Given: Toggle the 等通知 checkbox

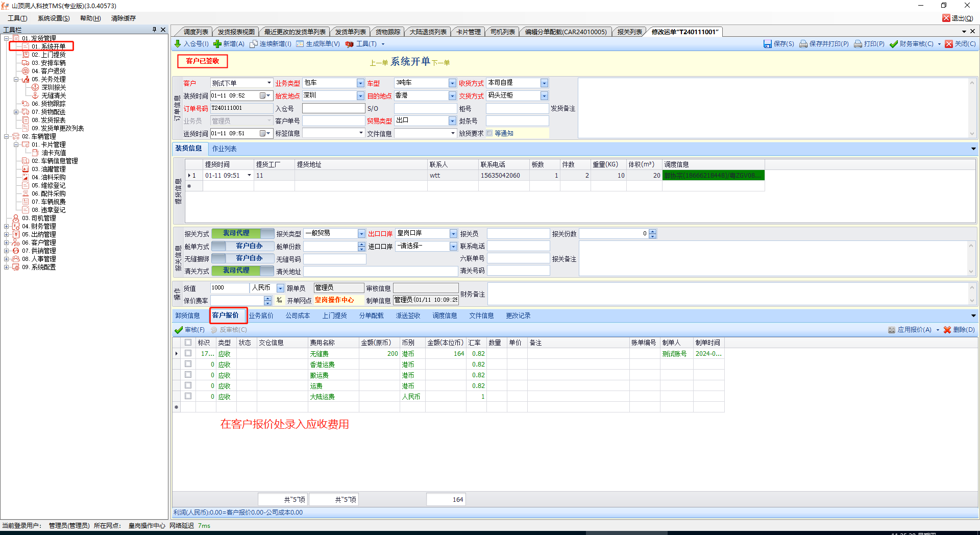Looking at the screenshot, I should pos(489,133).
